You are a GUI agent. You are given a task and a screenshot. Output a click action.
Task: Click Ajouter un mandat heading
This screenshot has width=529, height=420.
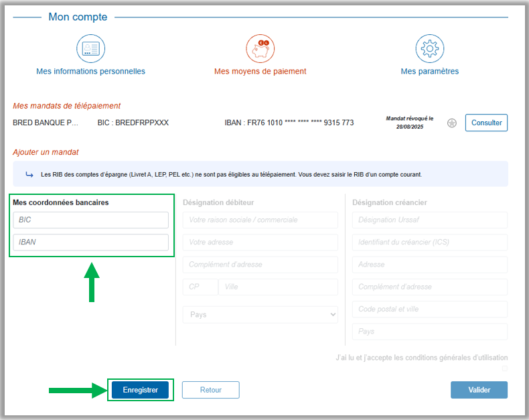[x=46, y=152]
